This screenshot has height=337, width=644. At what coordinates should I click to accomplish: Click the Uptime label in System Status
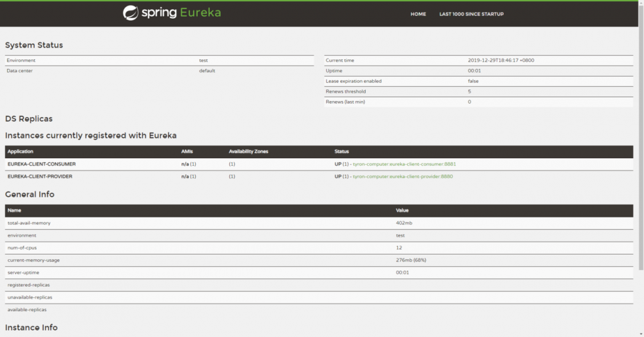point(334,71)
